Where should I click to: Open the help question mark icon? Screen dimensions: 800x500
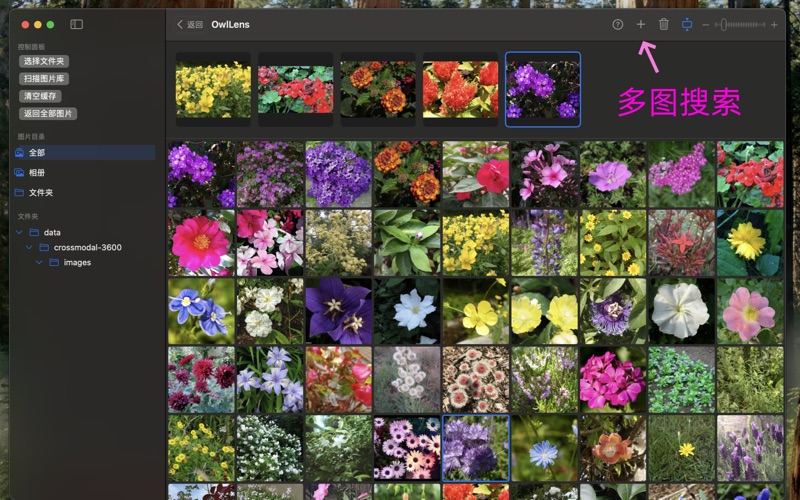pyautogui.click(x=617, y=24)
